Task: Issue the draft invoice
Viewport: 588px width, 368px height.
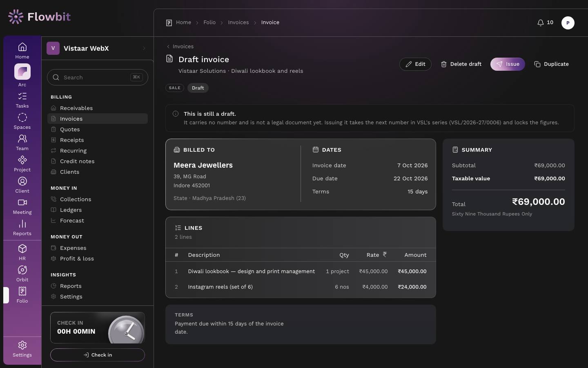Action: (x=508, y=64)
